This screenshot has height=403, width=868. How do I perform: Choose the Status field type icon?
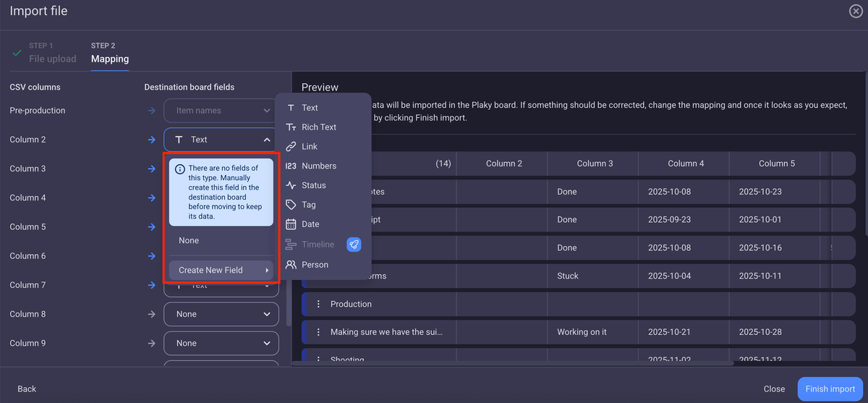click(291, 186)
